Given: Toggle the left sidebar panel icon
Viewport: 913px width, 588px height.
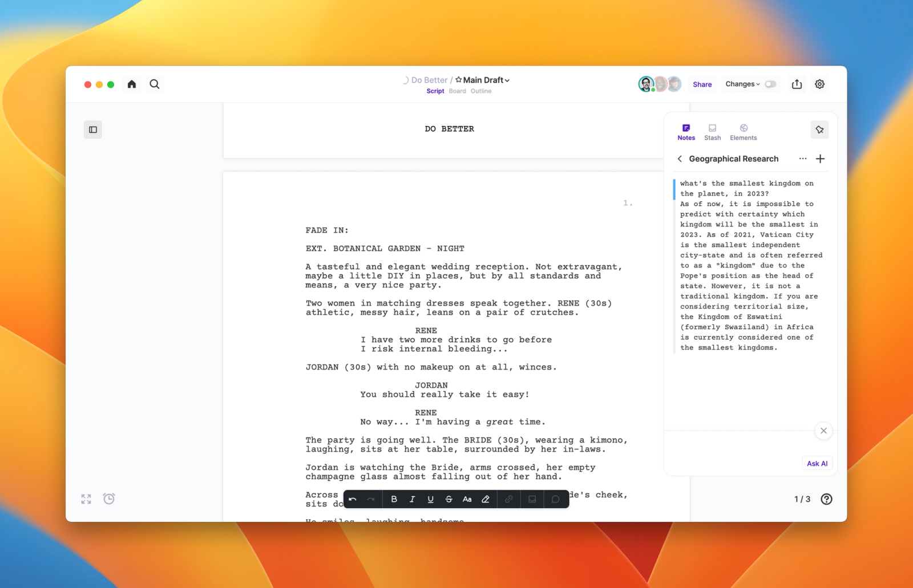Looking at the screenshot, I should coord(93,129).
